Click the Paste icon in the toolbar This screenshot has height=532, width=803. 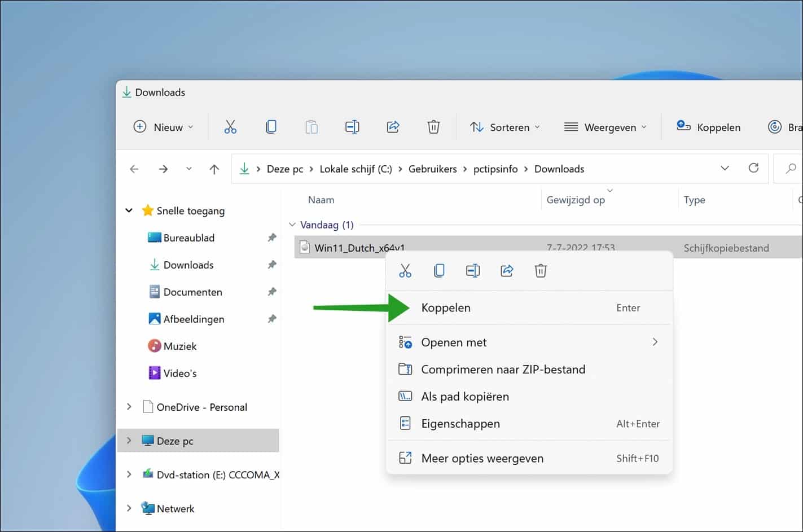tap(311, 126)
